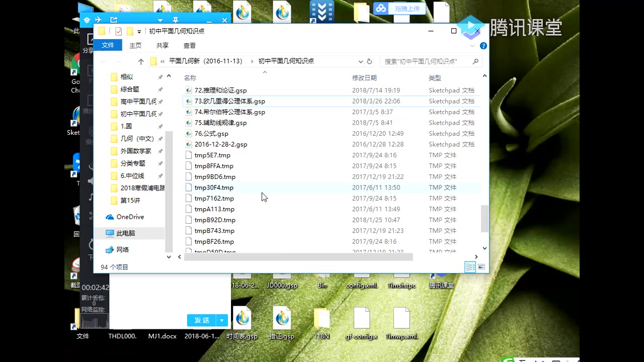The height and width of the screenshot is (362, 644).
Task: Click the search magnifier icon
Action: pyautogui.click(x=475, y=61)
